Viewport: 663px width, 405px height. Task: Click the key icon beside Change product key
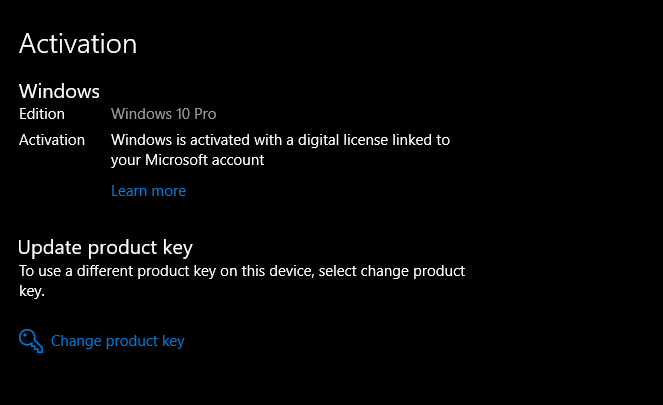click(31, 341)
